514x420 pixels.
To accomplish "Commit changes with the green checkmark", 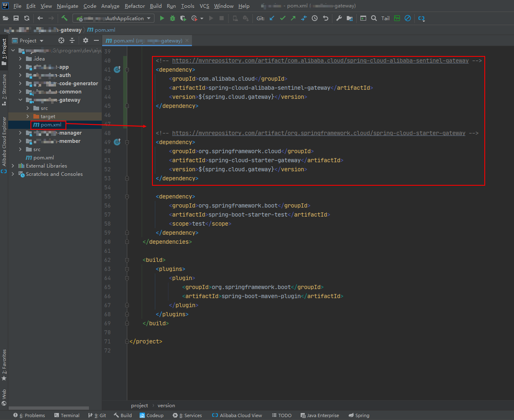I will [x=283, y=18].
